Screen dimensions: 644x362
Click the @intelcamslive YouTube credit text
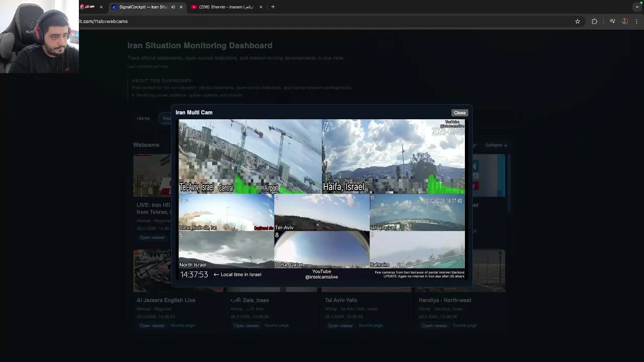tap(321, 274)
